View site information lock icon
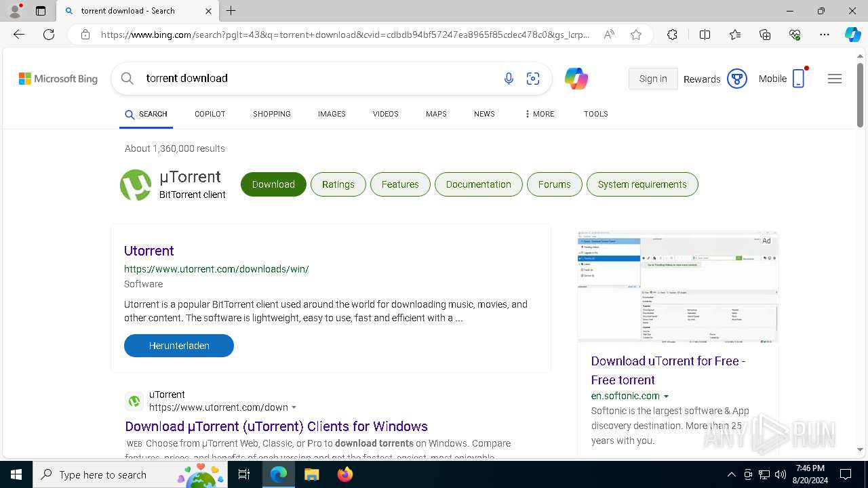 coord(85,35)
